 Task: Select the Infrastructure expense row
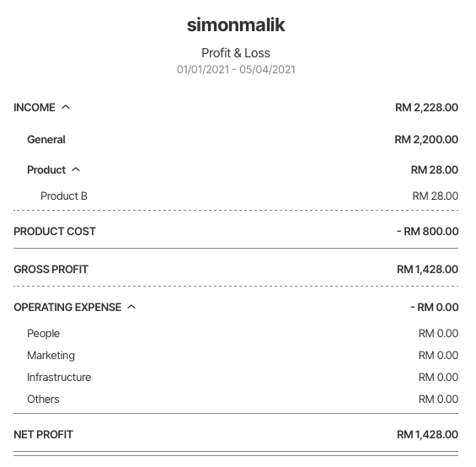236,377
